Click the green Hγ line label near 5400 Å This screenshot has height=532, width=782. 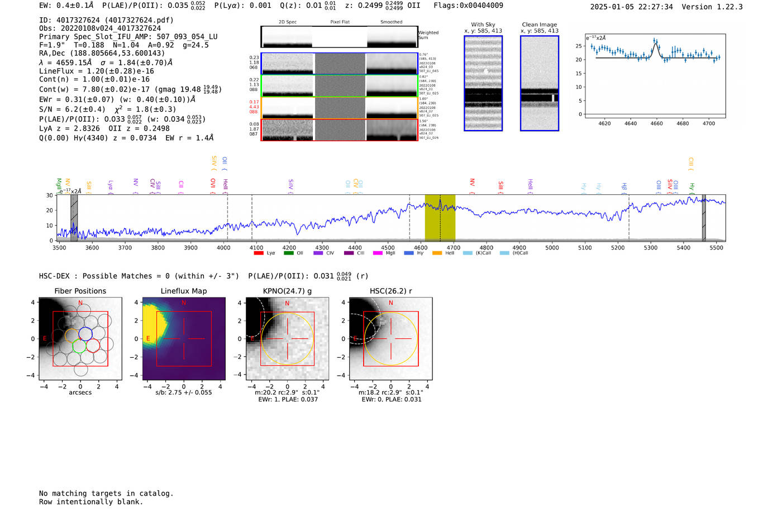(692, 188)
